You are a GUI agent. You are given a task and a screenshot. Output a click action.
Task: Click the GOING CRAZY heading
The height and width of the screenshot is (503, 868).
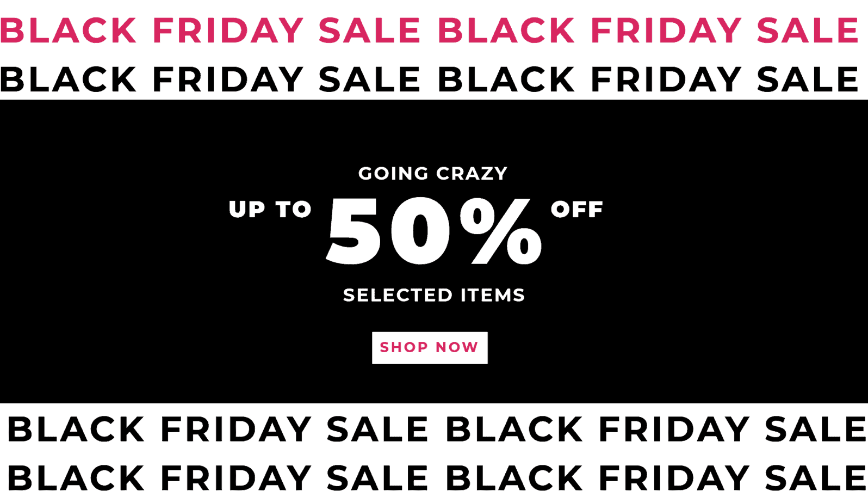pyautogui.click(x=433, y=174)
